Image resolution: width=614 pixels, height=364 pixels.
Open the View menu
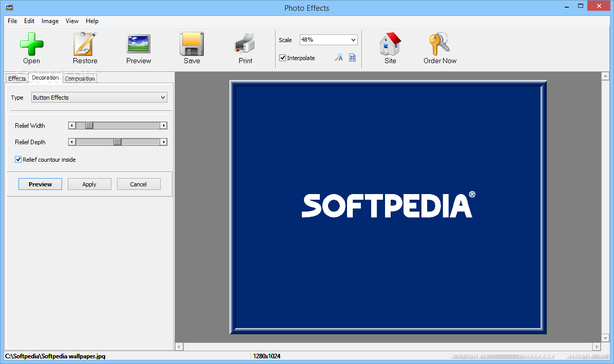72,21
